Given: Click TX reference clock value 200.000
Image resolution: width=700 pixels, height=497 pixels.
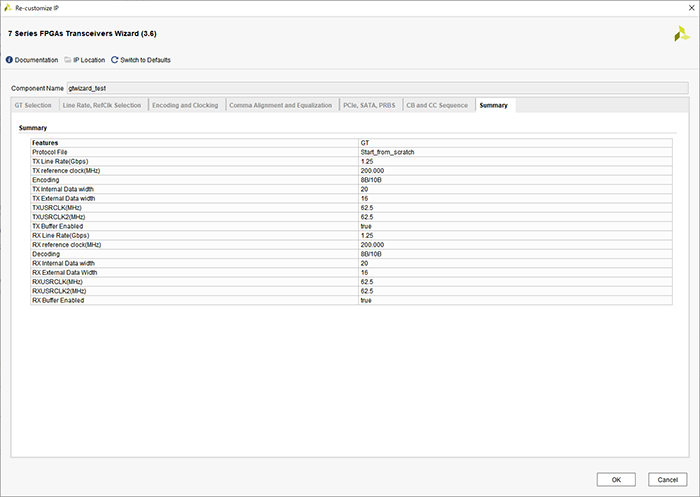Looking at the screenshot, I should [x=372, y=171].
